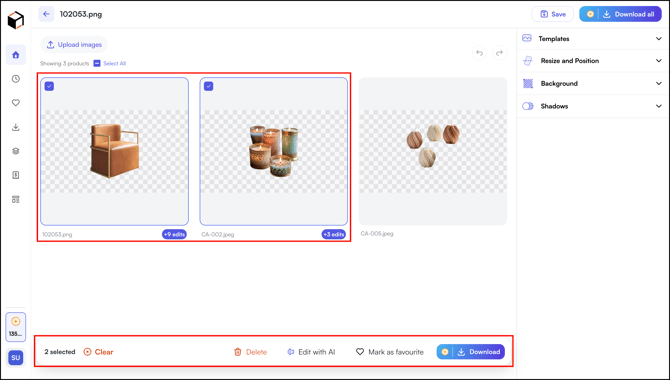This screenshot has width=670, height=380.
Task: Toggle the Select All checkbox
Action: (x=97, y=63)
